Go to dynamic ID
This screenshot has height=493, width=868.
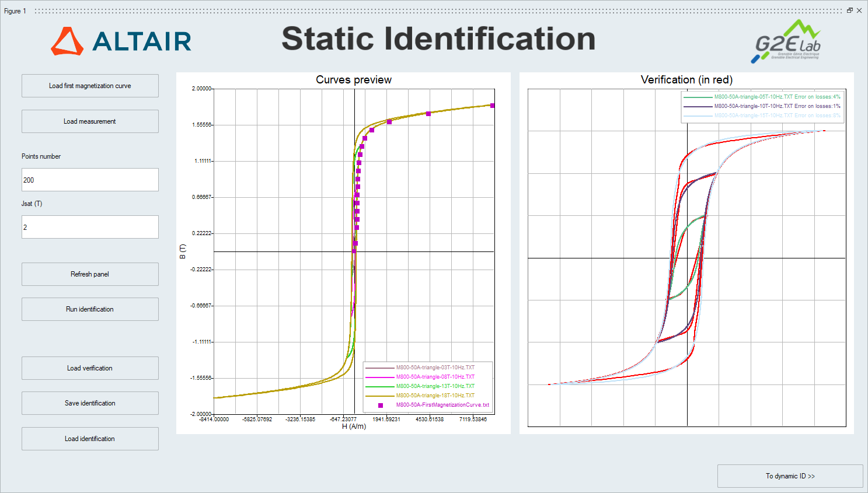(790, 476)
